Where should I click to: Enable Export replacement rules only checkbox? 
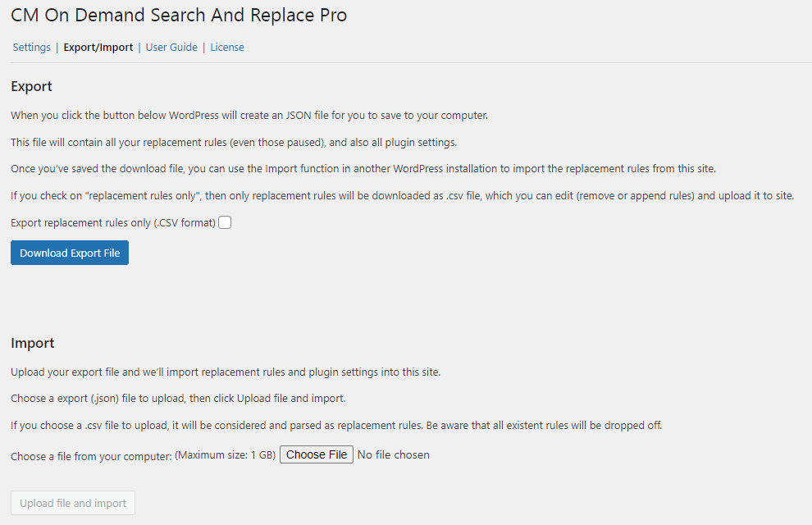coord(225,222)
